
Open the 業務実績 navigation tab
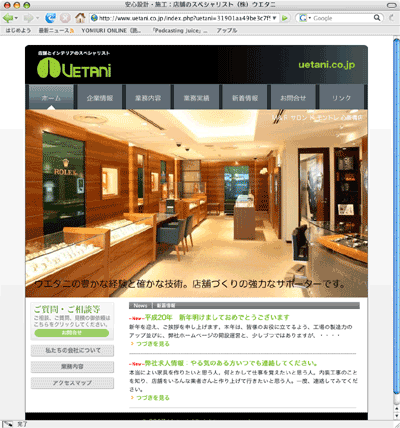[x=197, y=98]
